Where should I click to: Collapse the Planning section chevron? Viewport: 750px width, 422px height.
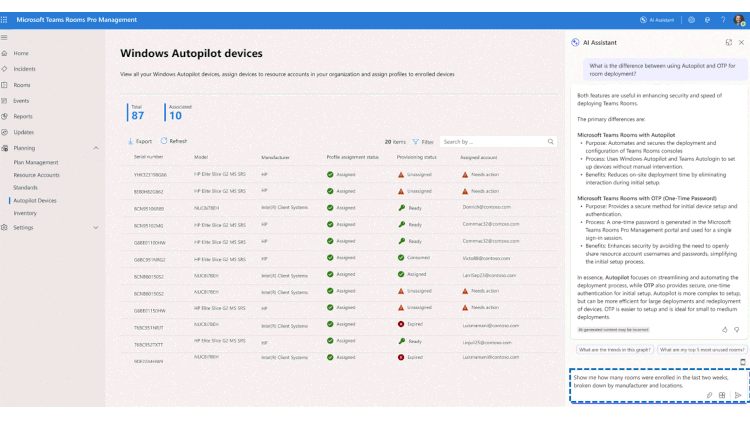(x=96, y=148)
